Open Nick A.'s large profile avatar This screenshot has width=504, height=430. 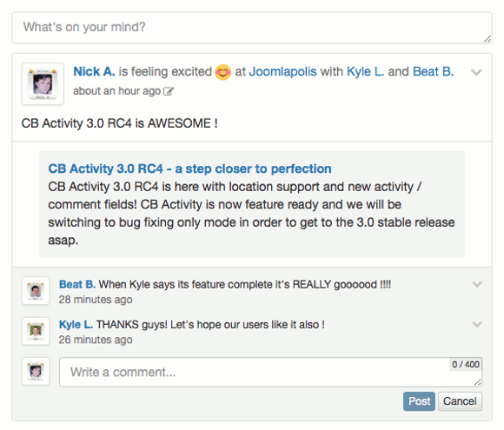click(x=43, y=84)
